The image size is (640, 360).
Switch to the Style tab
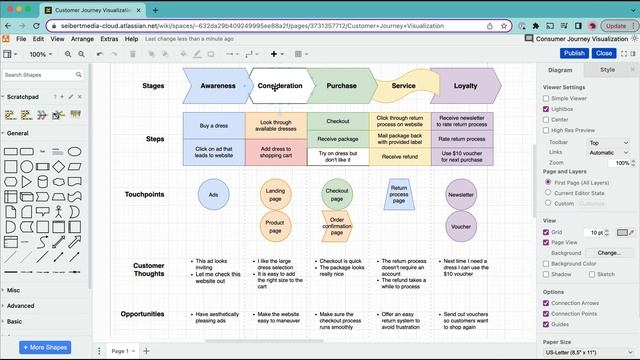point(607,70)
